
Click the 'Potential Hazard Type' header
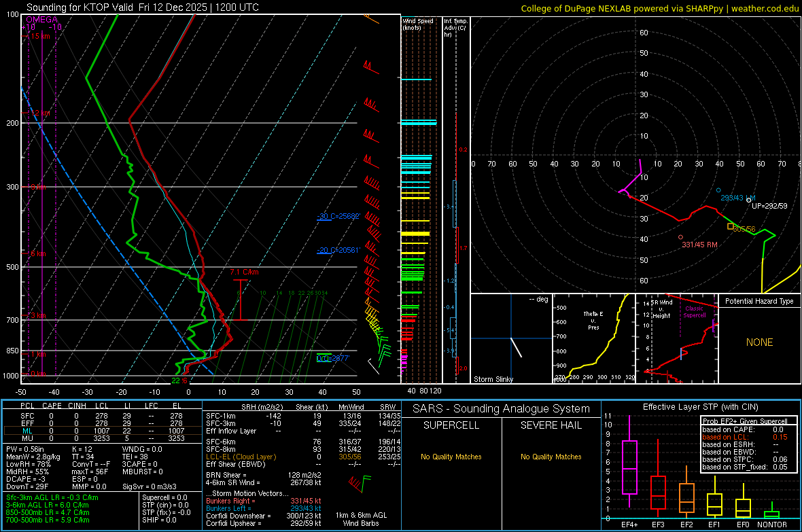pyautogui.click(x=759, y=301)
